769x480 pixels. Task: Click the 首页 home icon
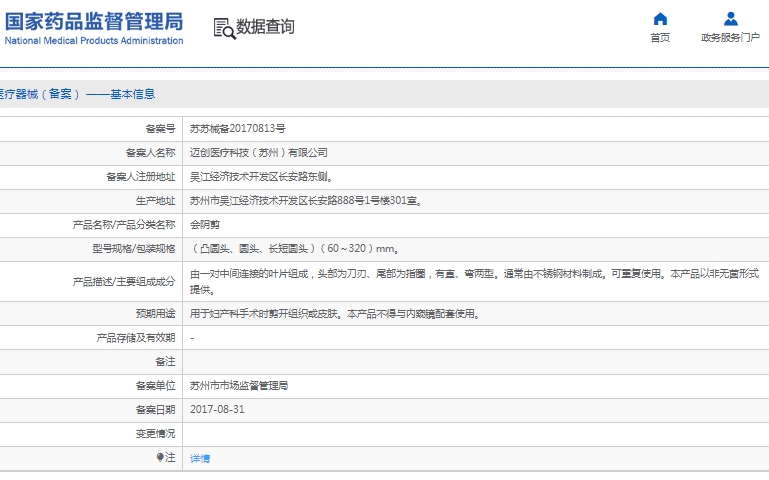(x=660, y=19)
